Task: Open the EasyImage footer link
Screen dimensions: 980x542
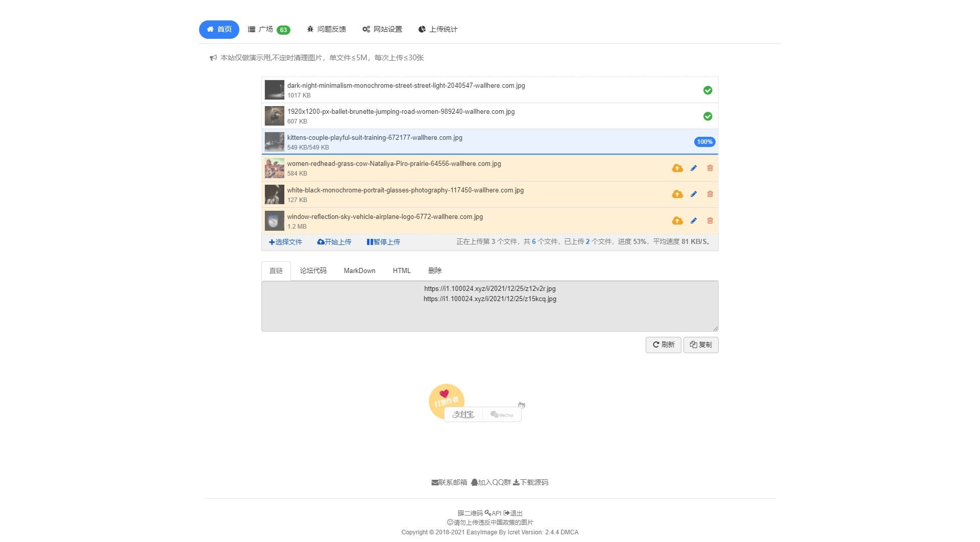Action: [x=481, y=532]
